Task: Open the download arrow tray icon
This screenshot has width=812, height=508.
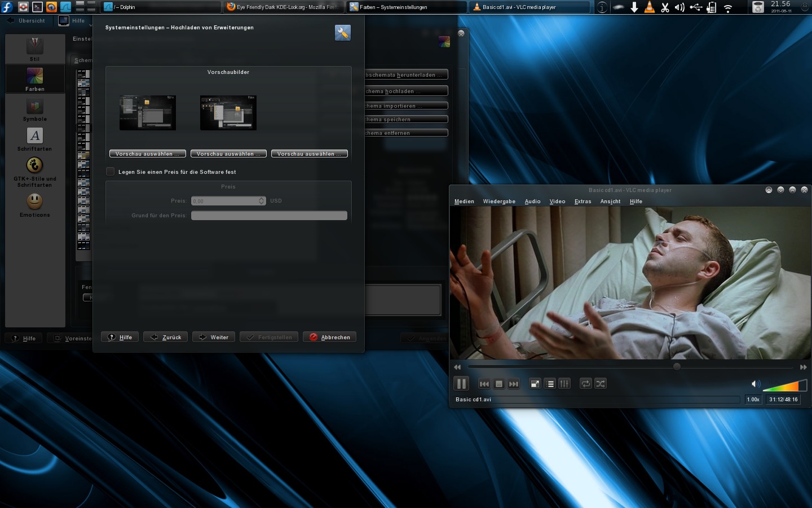Action: click(x=634, y=7)
